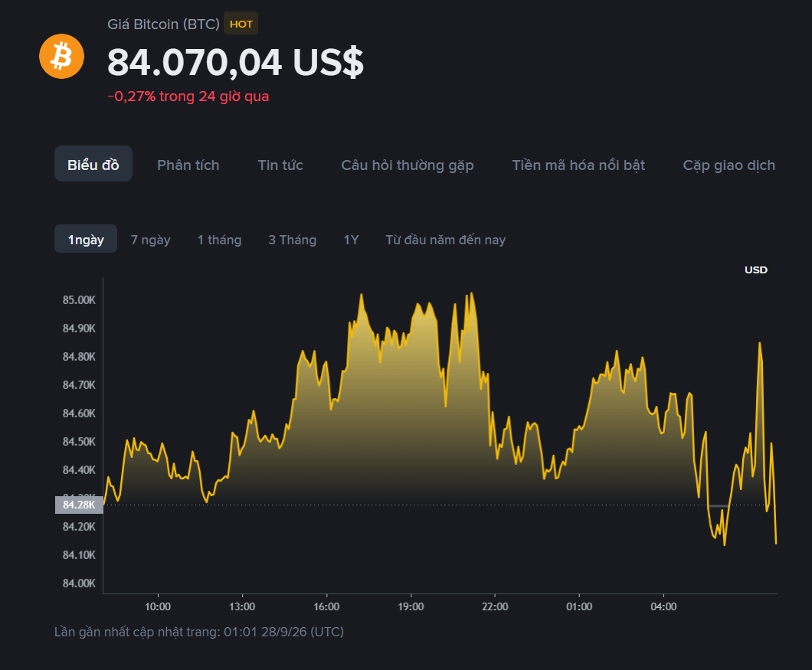
Task: Go to Câu hỏi thường gặp tab
Action: (408, 165)
